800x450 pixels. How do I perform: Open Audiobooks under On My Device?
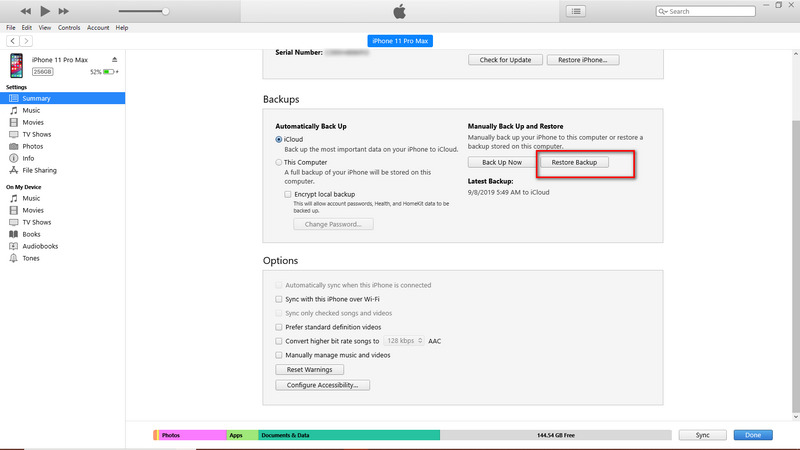tap(40, 246)
